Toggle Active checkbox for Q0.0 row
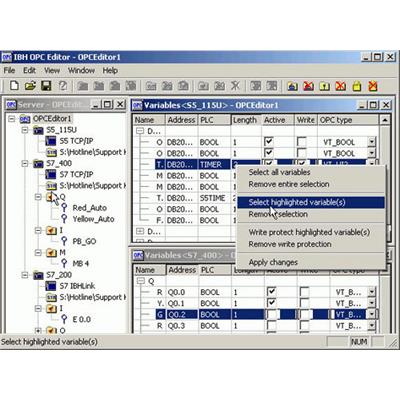The height and width of the screenshot is (400, 400). click(272, 292)
